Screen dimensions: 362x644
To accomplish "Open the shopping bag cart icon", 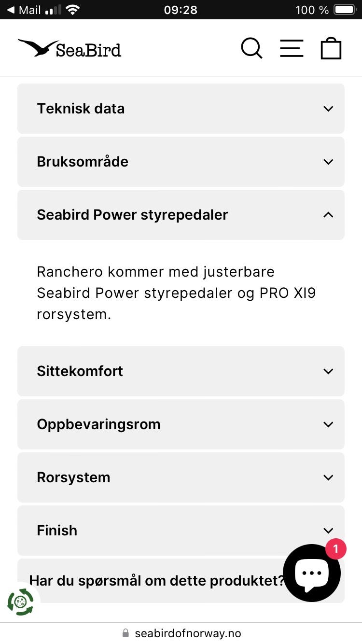I will tap(331, 49).
